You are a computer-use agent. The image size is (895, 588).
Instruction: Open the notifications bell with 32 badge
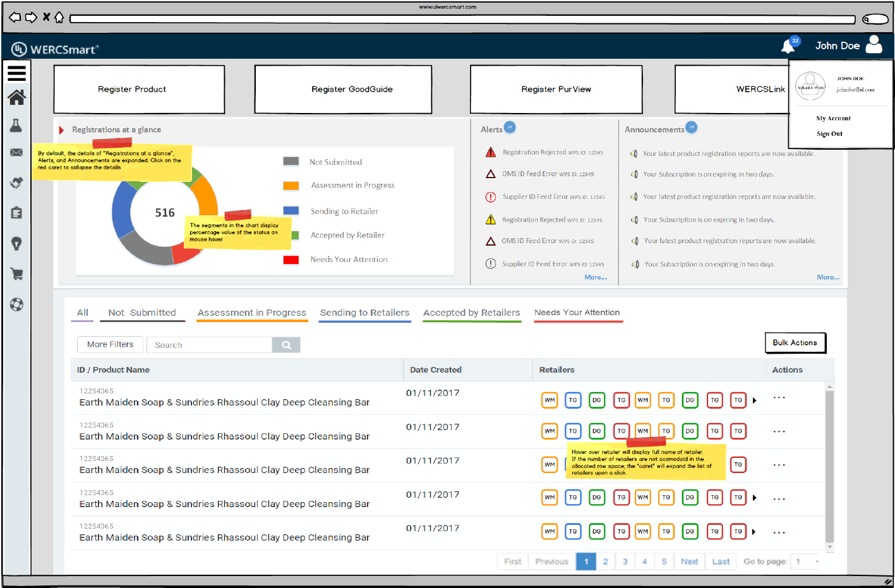click(x=788, y=46)
